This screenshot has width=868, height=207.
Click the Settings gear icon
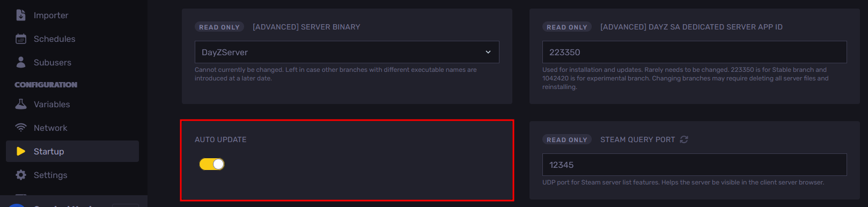point(21,175)
